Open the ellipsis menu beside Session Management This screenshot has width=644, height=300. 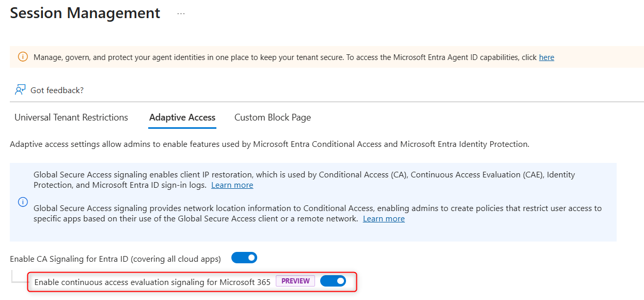pos(181,13)
